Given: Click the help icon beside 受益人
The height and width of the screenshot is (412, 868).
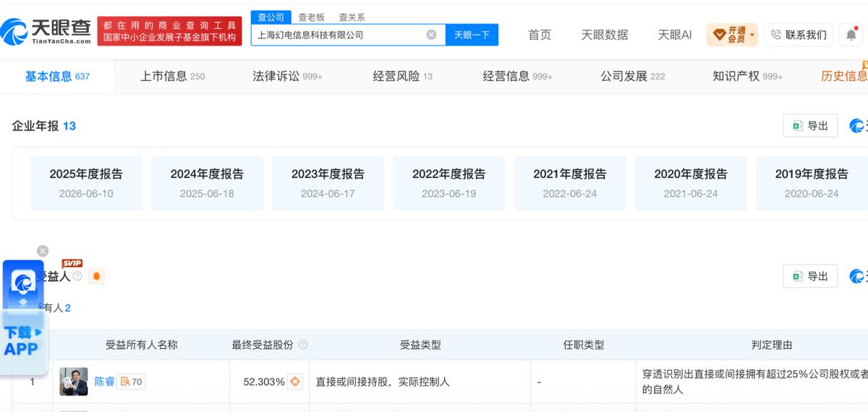Looking at the screenshot, I should click(x=77, y=276).
